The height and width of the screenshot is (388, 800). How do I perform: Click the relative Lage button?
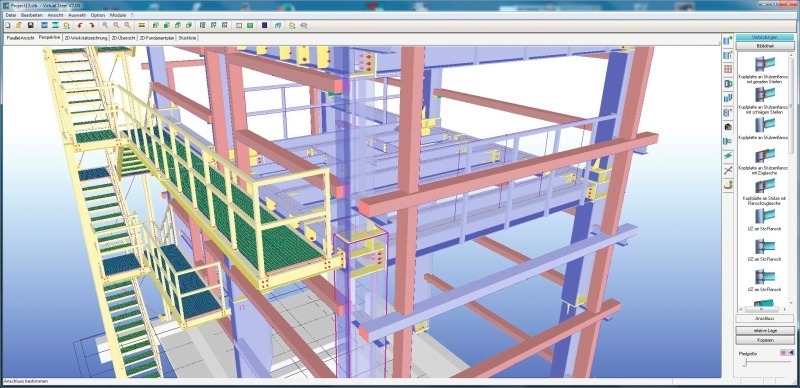pos(765,330)
